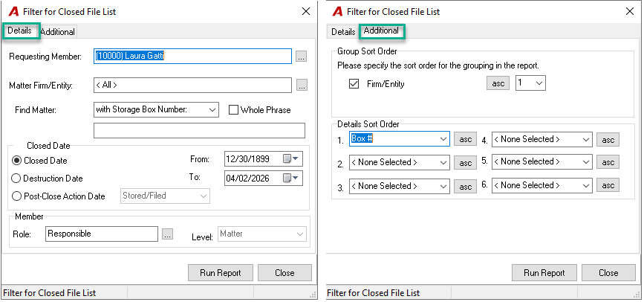Viewport: 644px width, 302px height.
Task: Expand the Find Matter 'with Storage Box Number' dropdown
Action: (x=212, y=110)
